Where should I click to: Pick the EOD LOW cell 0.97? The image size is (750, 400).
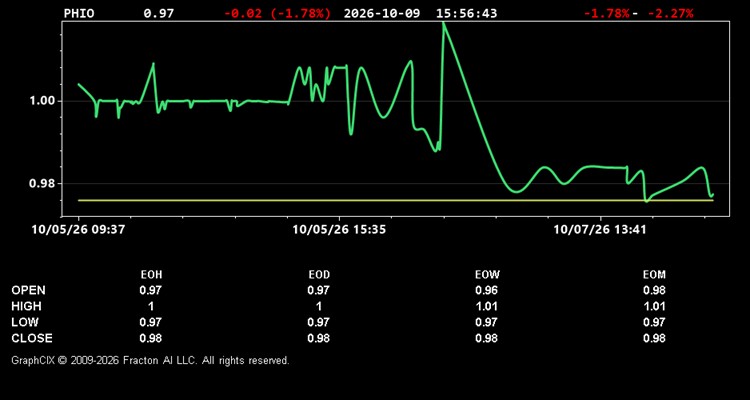[x=319, y=322]
